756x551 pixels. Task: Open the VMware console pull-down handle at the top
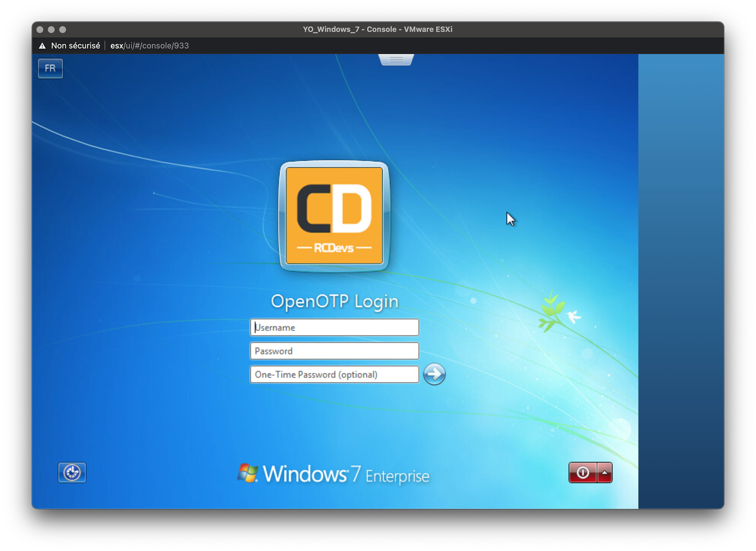click(x=396, y=60)
